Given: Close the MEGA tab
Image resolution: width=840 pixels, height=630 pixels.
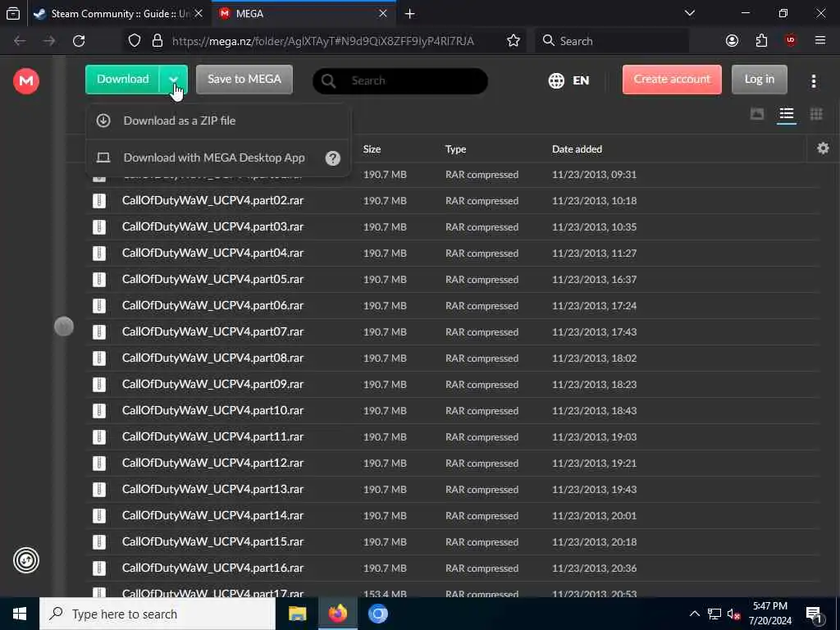Looking at the screenshot, I should point(383,13).
